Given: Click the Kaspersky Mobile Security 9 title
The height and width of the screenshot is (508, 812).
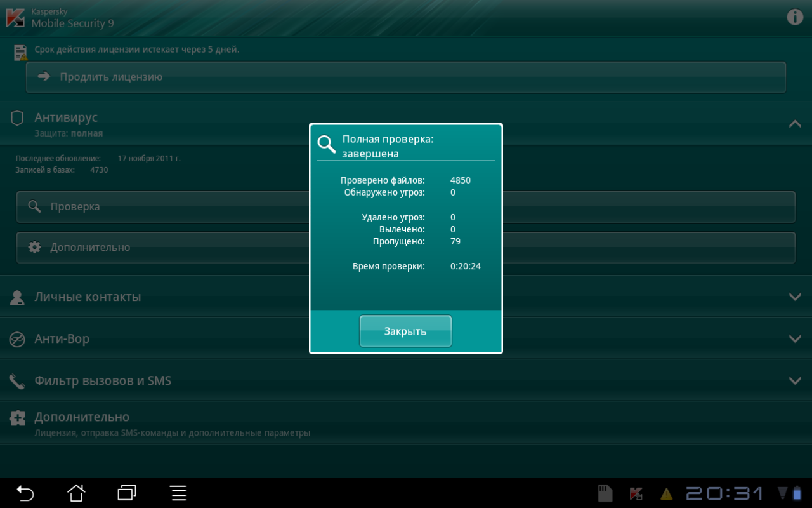Looking at the screenshot, I should (72, 19).
